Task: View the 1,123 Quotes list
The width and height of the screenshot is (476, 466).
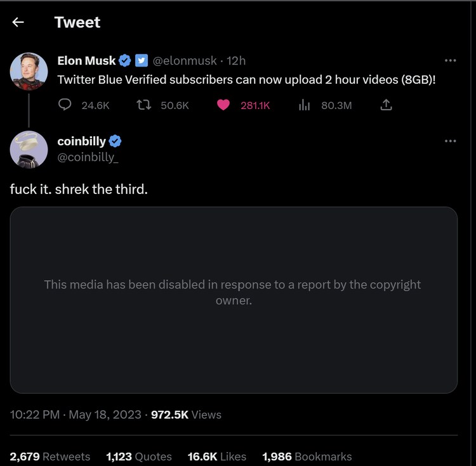Action: 139,456
